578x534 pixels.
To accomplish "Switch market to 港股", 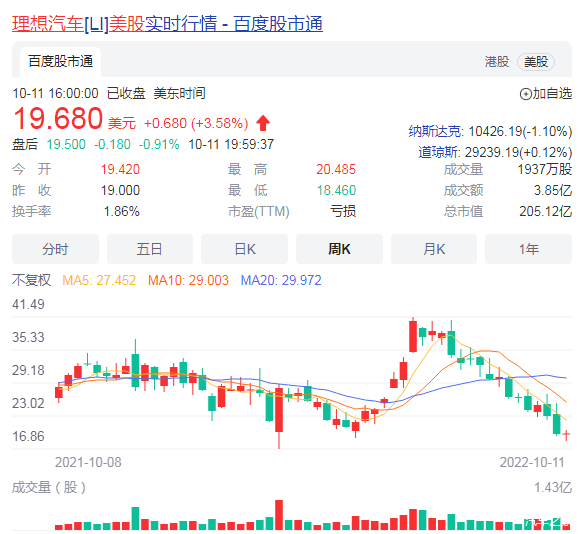I will (x=497, y=62).
